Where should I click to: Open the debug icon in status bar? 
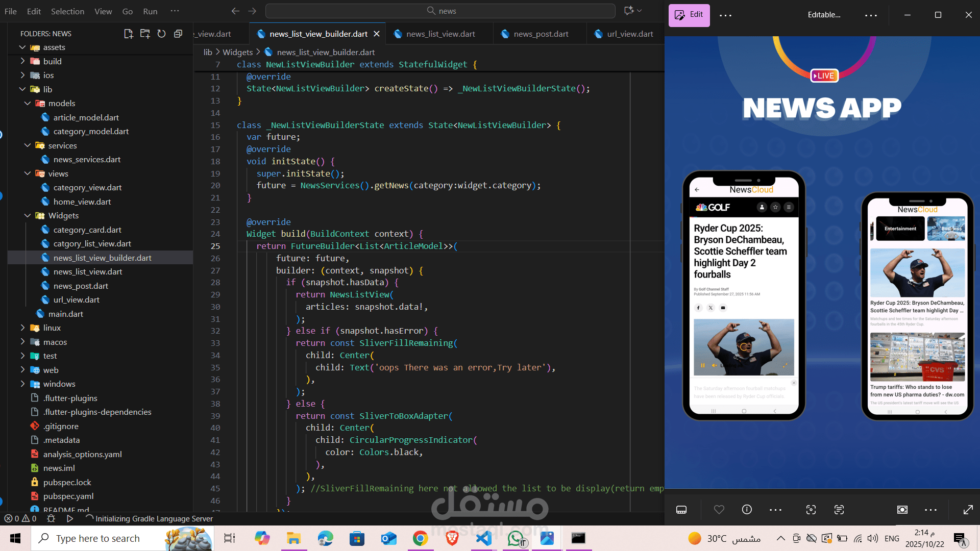pyautogui.click(x=51, y=518)
